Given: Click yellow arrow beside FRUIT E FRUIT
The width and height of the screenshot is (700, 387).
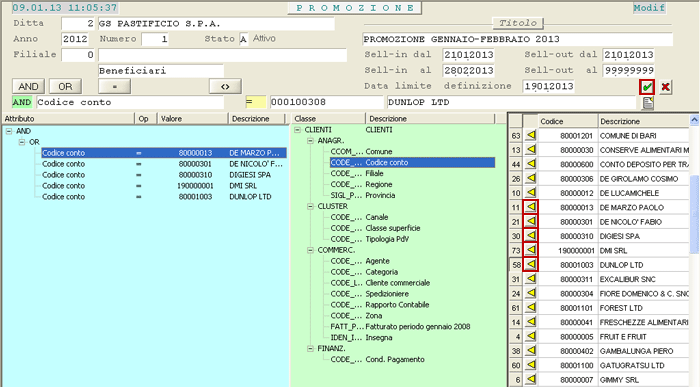Looking at the screenshot, I should pos(530,336).
